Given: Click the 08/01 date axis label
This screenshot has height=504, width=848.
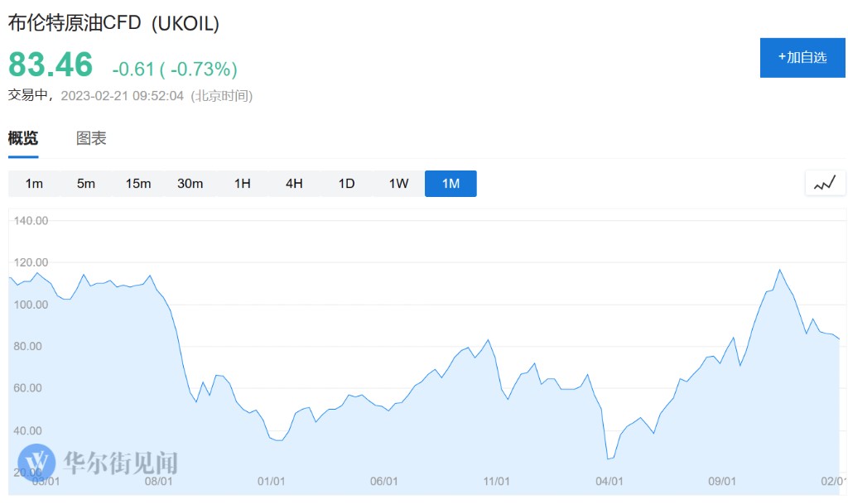Looking at the screenshot, I should coord(158,481).
